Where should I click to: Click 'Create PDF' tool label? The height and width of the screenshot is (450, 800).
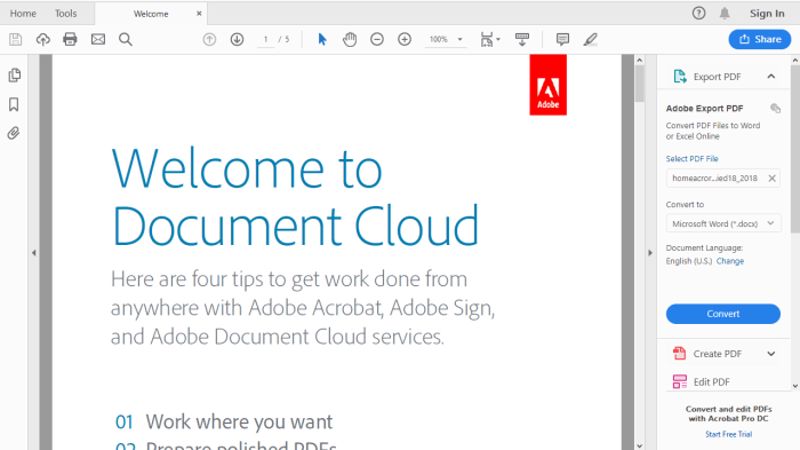click(717, 354)
